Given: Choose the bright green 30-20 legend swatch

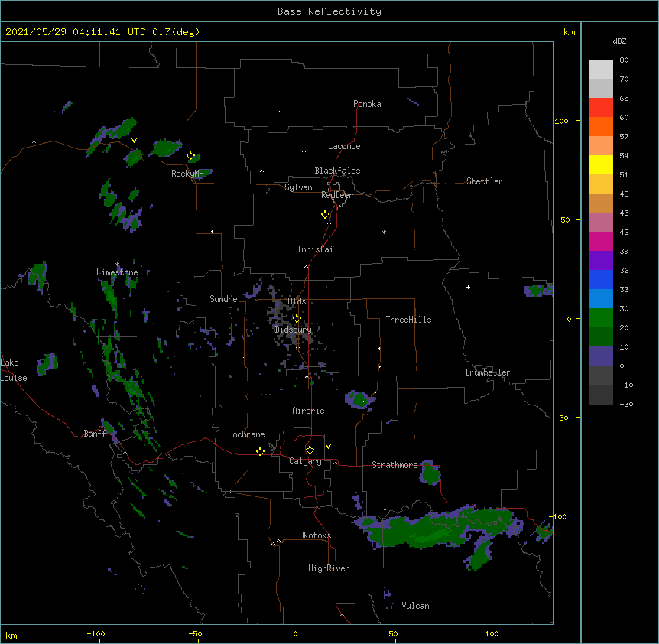Looking at the screenshot, I should click(601, 318).
